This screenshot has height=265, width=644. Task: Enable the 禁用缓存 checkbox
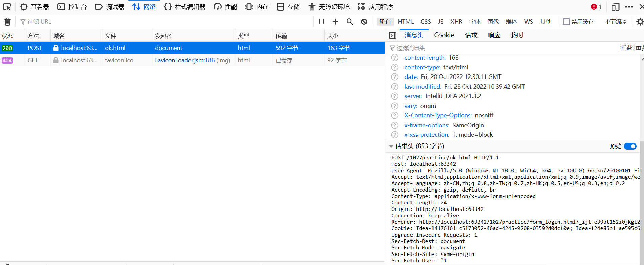(566, 22)
